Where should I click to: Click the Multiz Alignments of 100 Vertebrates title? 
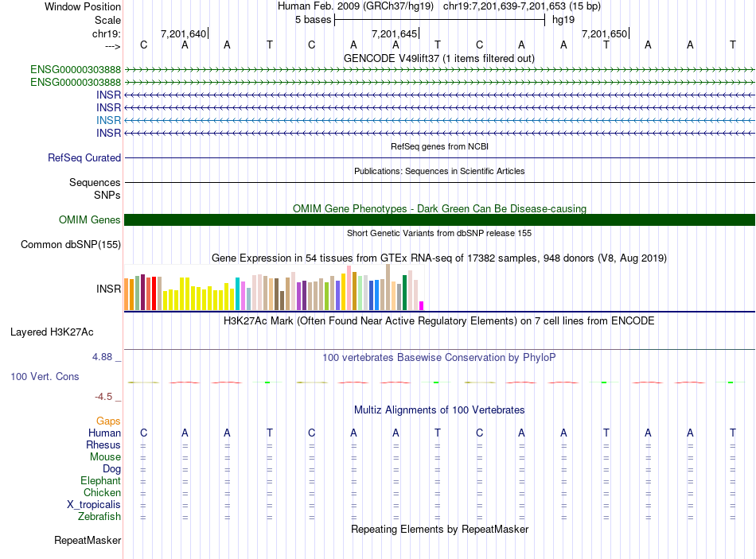(439, 410)
